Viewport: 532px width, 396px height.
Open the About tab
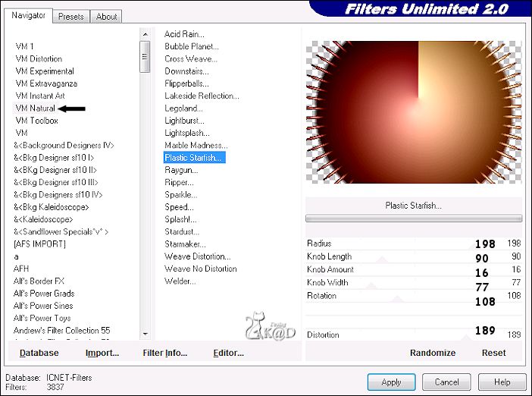click(106, 17)
